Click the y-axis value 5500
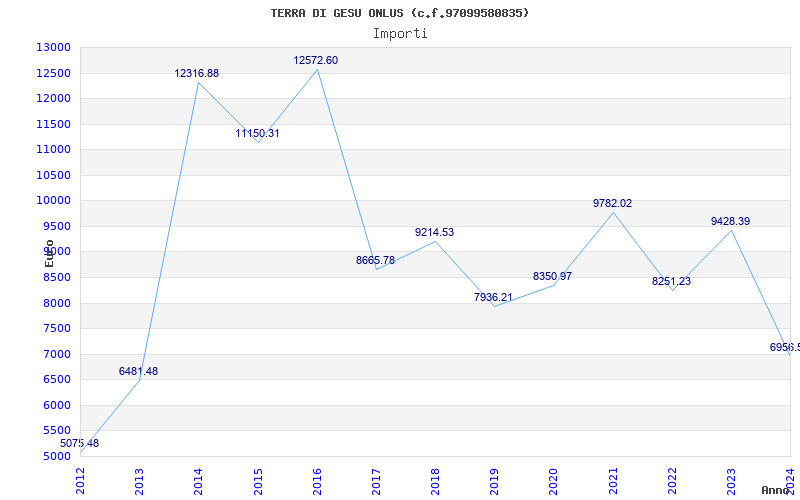 tap(56, 430)
